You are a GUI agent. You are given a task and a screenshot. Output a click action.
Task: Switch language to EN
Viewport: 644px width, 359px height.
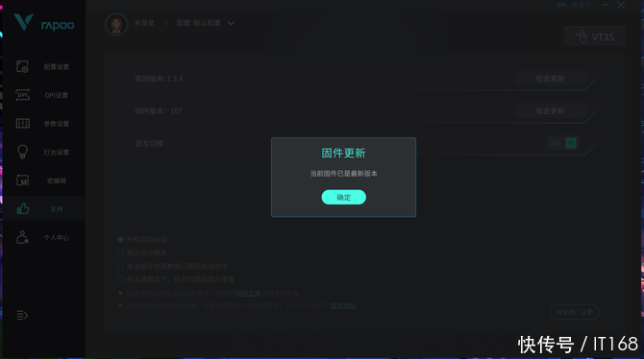pos(556,143)
